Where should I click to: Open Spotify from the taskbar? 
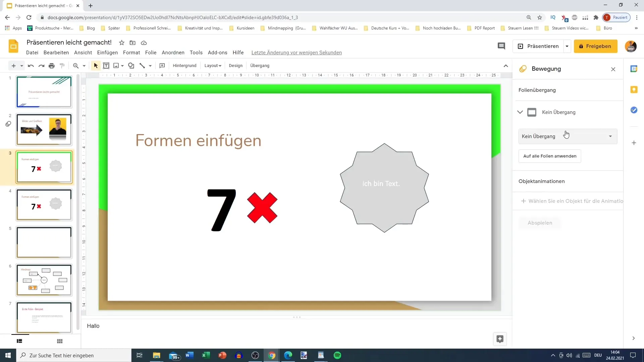(337, 355)
